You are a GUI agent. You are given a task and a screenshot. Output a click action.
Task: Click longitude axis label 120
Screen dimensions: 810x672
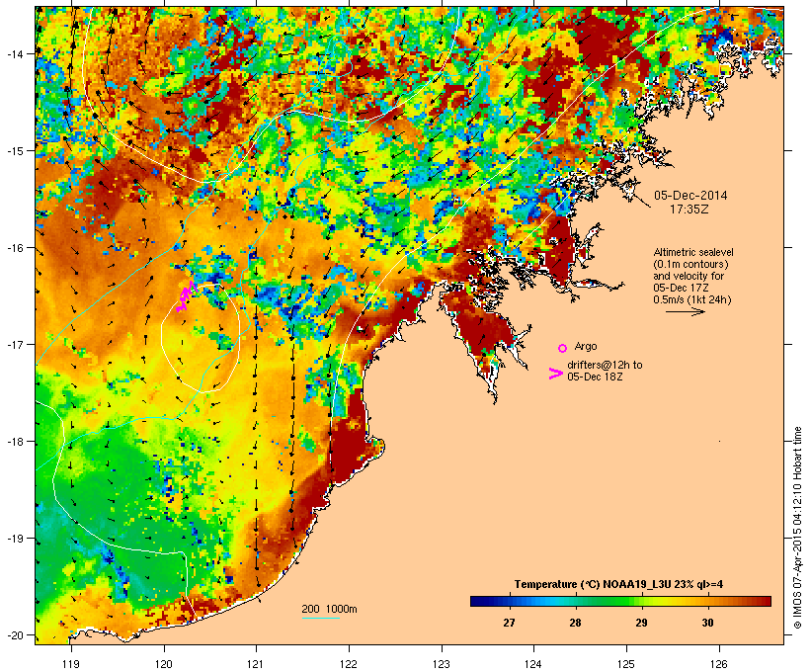pyautogui.click(x=164, y=664)
